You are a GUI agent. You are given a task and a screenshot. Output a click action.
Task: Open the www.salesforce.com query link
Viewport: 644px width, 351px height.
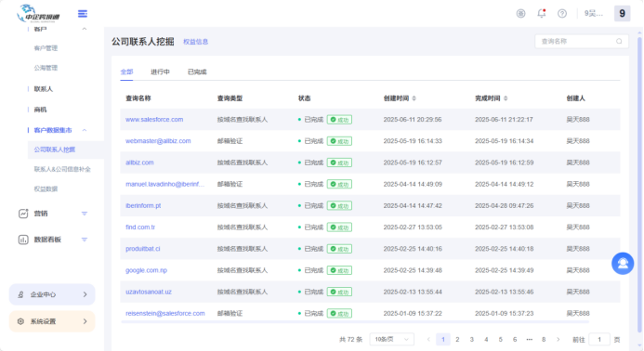(x=154, y=120)
